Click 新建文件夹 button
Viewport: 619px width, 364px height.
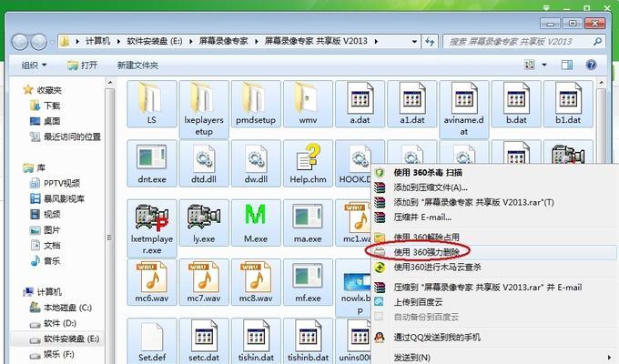137,66
